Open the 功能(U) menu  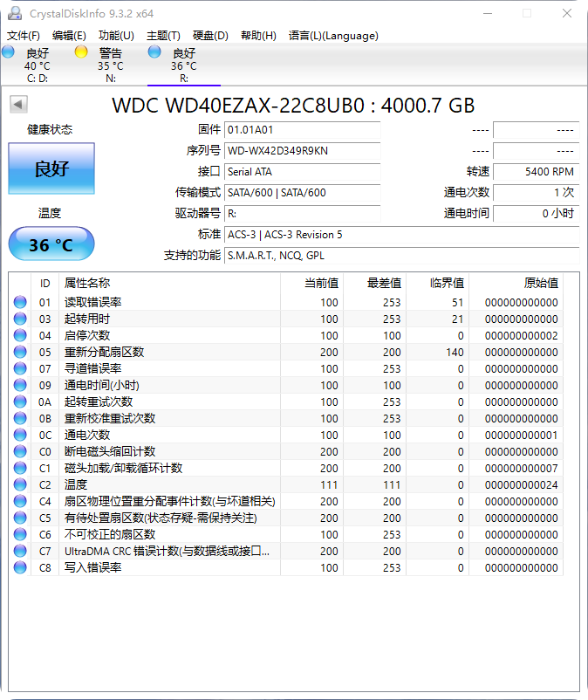click(116, 36)
